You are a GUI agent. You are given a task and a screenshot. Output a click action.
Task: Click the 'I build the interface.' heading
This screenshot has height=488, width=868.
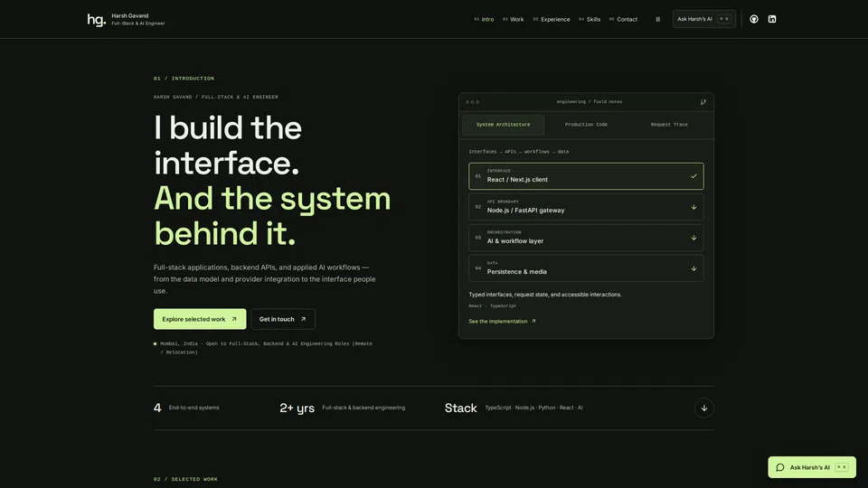click(x=228, y=145)
